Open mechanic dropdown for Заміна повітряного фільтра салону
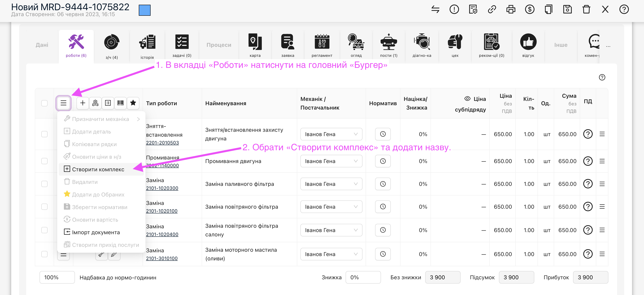This screenshot has width=644, height=295. [x=331, y=230]
